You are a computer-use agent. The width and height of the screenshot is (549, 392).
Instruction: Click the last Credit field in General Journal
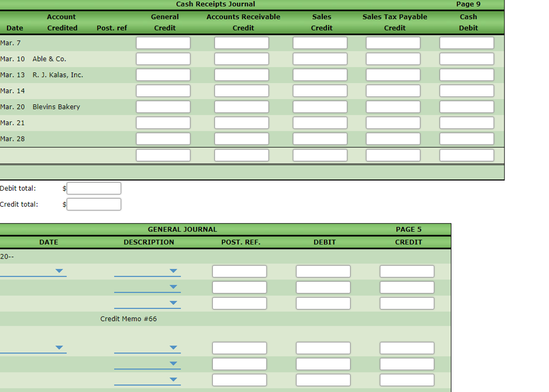(x=406, y=380)
